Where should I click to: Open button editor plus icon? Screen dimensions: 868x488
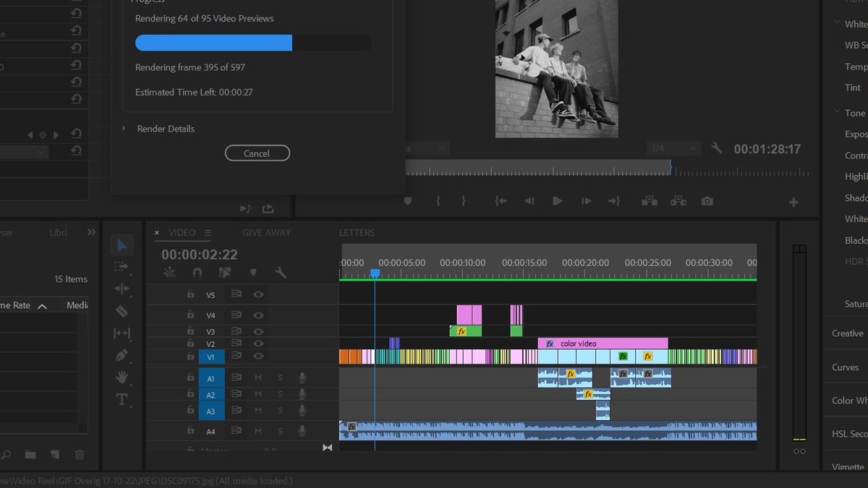coord(793,202)
